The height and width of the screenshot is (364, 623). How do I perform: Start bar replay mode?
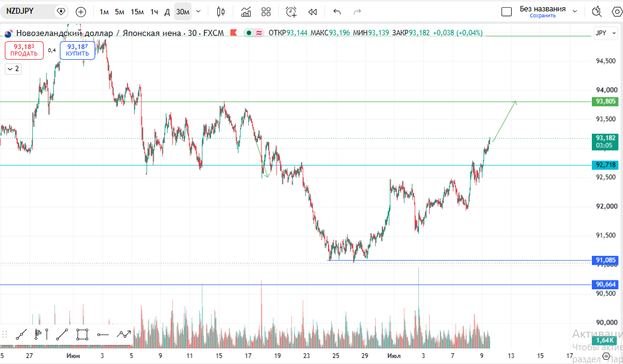(312, 12)
